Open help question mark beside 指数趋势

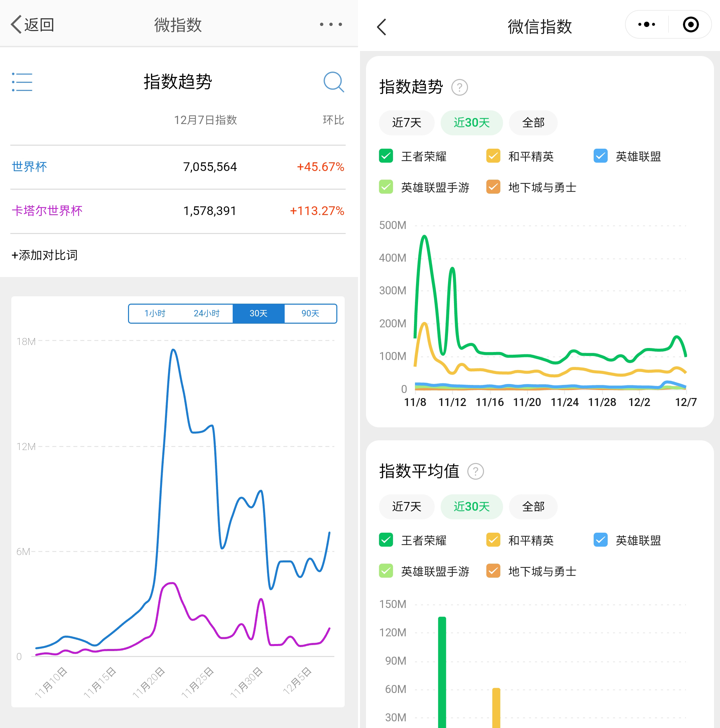click(459, 87)
